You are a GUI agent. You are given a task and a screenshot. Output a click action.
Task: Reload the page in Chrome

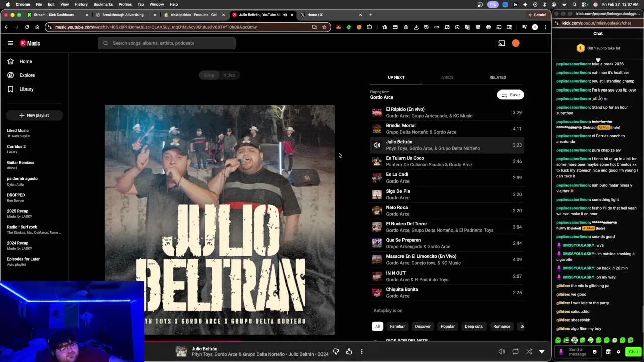coord(27,27)
